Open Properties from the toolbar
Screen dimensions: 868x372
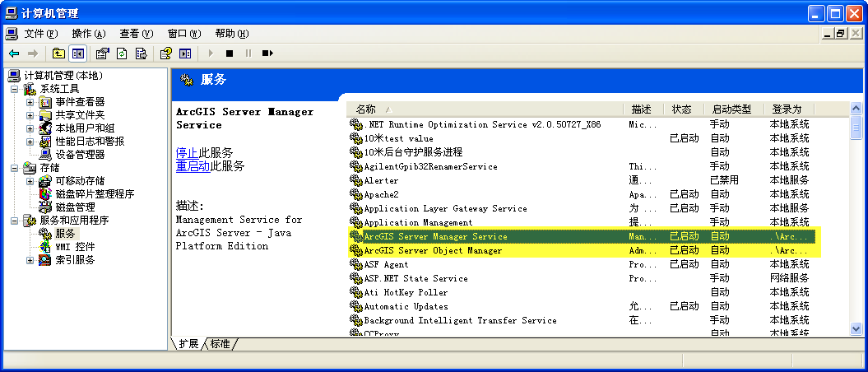click(x=102, y=53)
